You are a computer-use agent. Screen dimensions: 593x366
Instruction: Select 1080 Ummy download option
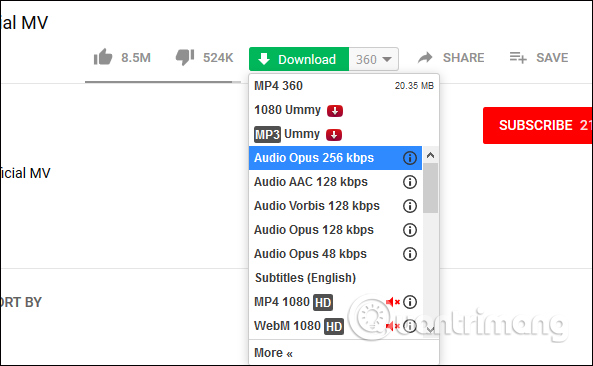click(x=344, y=110)
